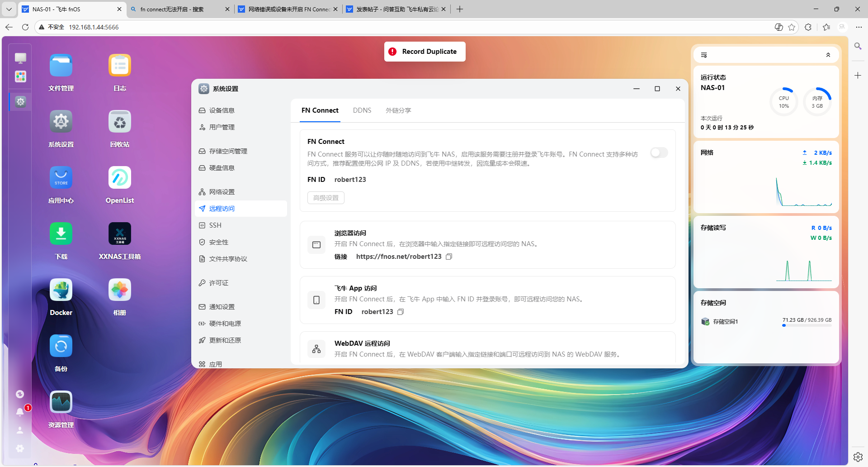This screenshot has width=868, height=467.
Task: Open the 资源管理 resource monitor app
Action: click(x=61, y=402)
